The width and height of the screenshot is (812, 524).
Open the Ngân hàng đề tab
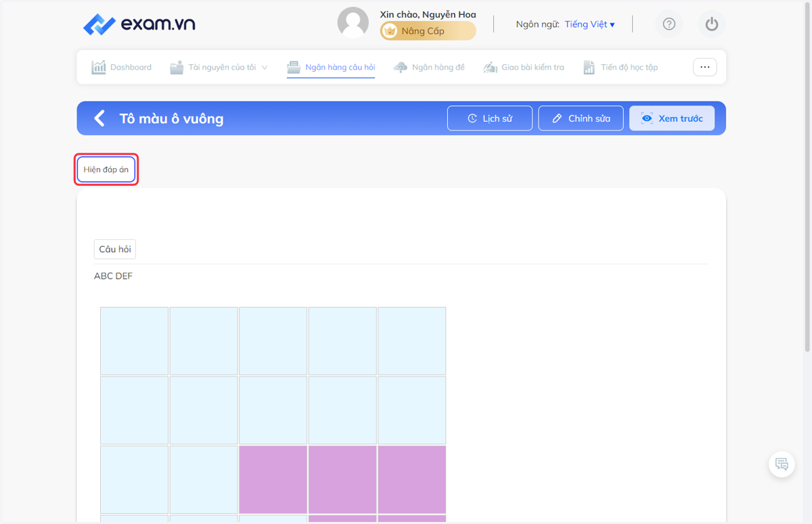(x=429, y=67)
